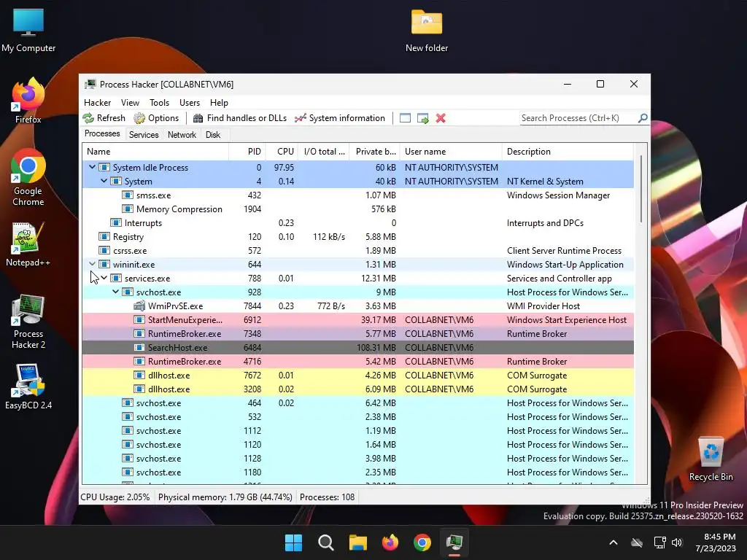
Task: Sort by the Name column header
Action: [x=155, y=152]
